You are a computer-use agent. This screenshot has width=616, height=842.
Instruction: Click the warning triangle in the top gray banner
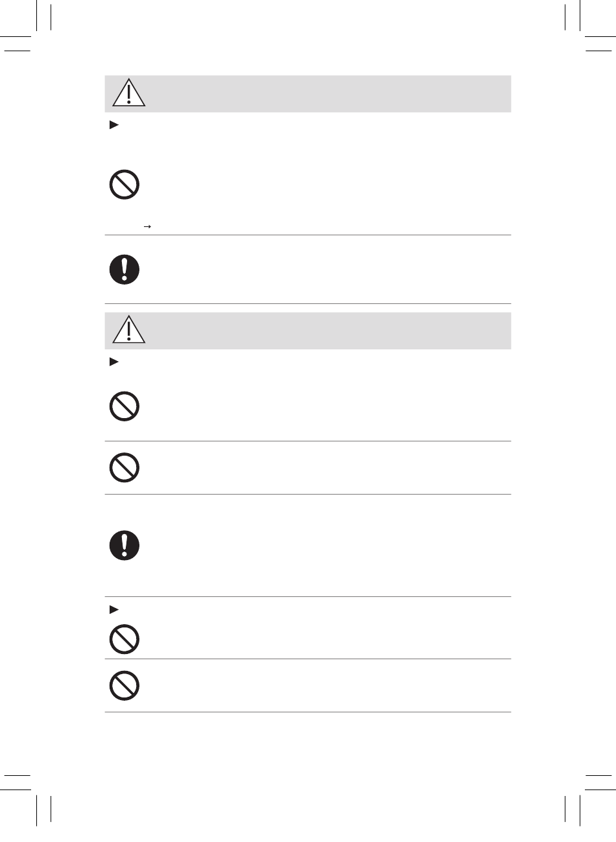pos(128,93)
